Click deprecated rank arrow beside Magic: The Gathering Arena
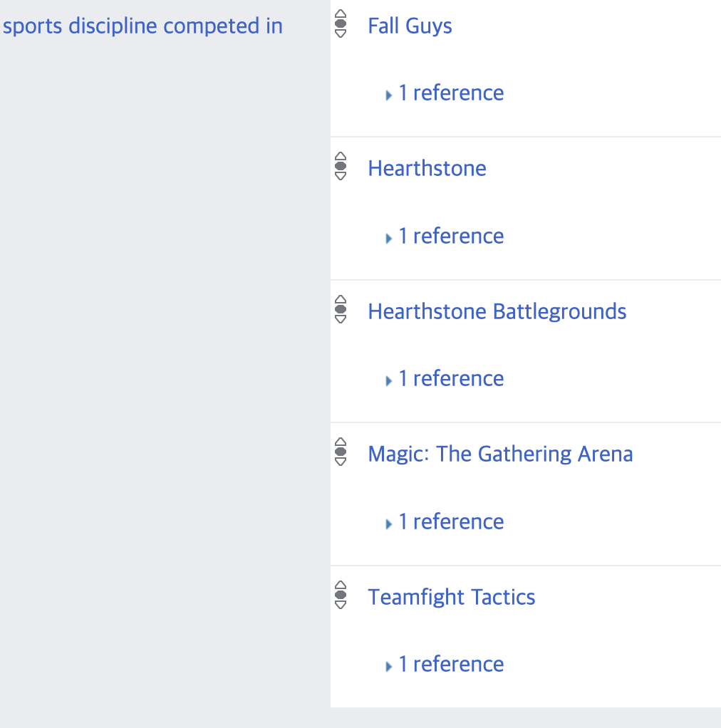The width and height of the screenshot is (721, 728). pos(341,462)
